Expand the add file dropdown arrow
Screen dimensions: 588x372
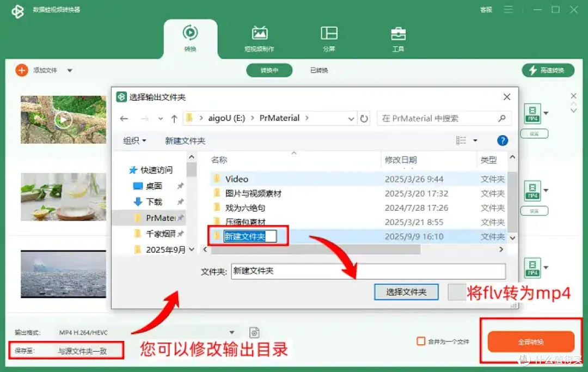[70, 70]
